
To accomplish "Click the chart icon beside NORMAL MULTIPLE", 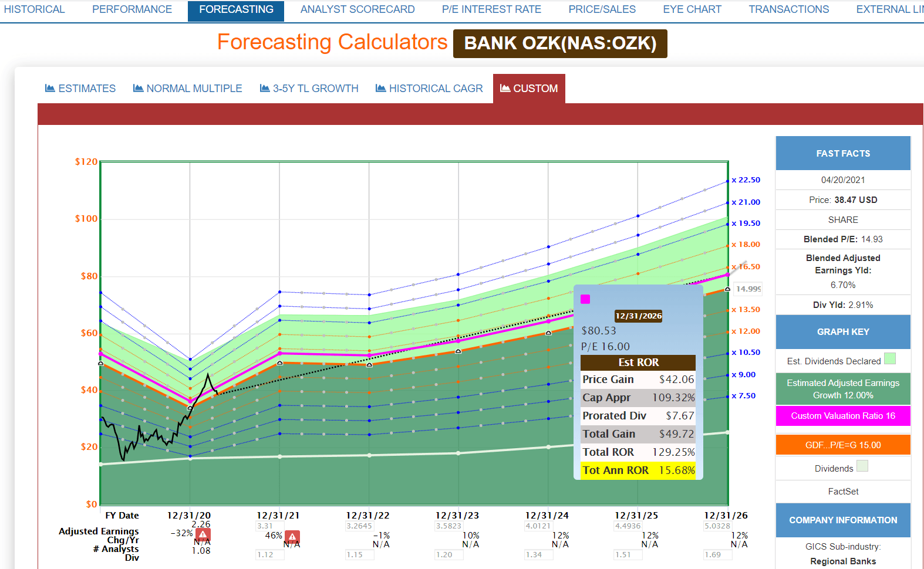I will tap(138, 88).
